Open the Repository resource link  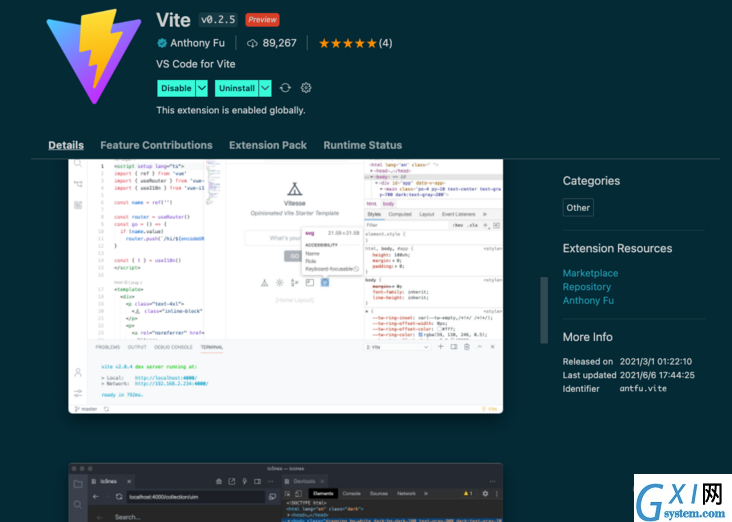tap(586, 287)
